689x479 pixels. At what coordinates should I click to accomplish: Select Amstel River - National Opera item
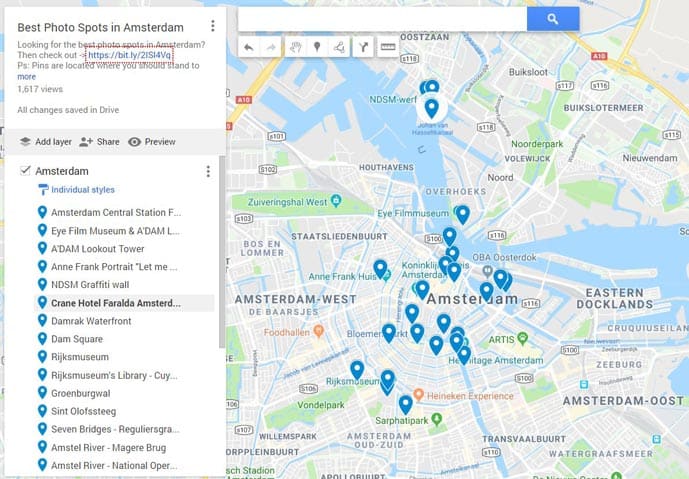[x=124, y=465]
